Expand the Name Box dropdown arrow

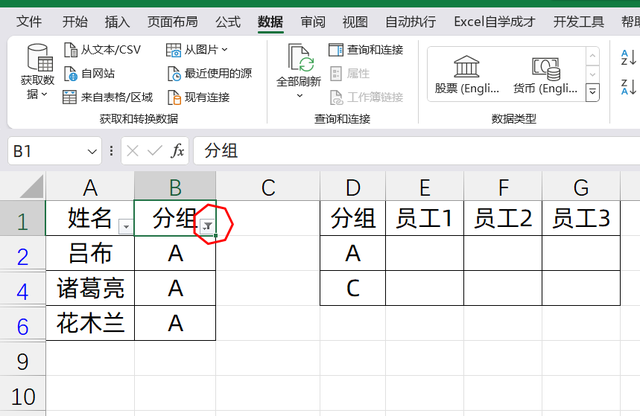pos(92,152)
